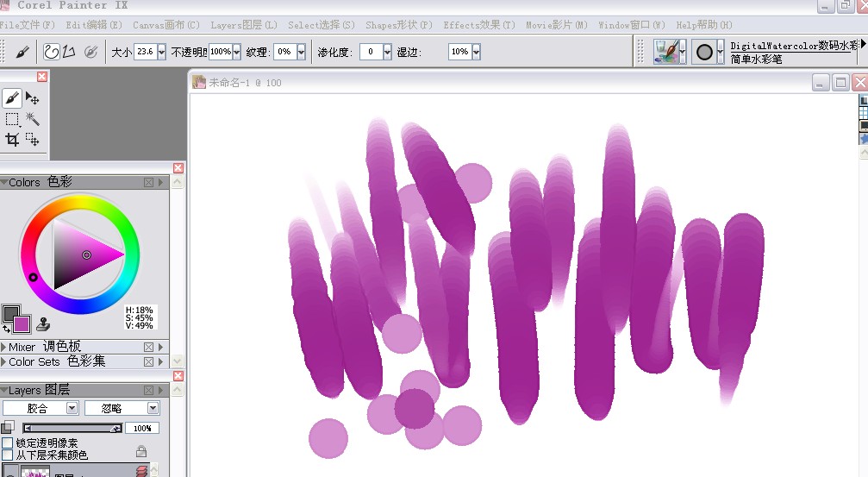
Task: Select the Brush tool in toolbox
Action: tap(12, 98)
